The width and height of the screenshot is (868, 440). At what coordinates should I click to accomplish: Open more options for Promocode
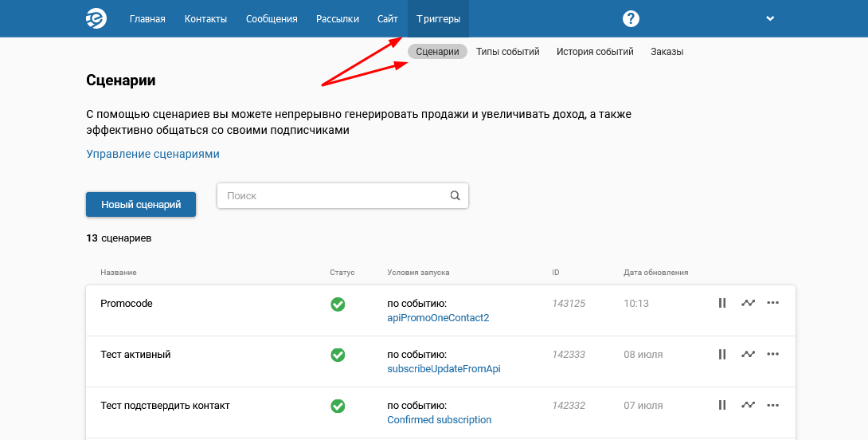tap(772, 303)
